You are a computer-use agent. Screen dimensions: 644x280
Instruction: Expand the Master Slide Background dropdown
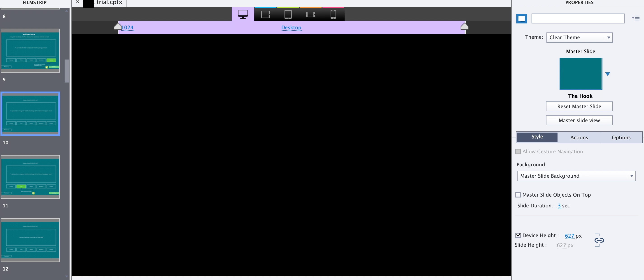pyautogui.click(x=576, y=176)
